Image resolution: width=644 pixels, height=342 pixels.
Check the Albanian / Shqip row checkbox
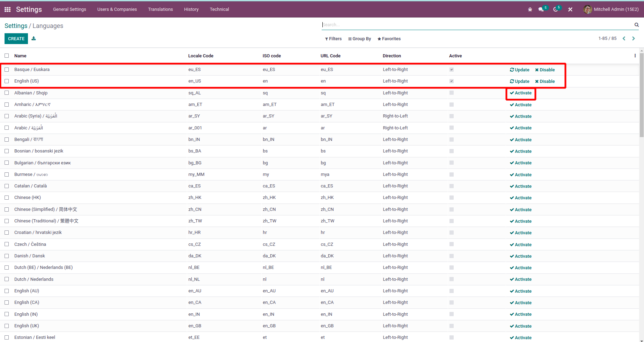(x=7, y=93)
